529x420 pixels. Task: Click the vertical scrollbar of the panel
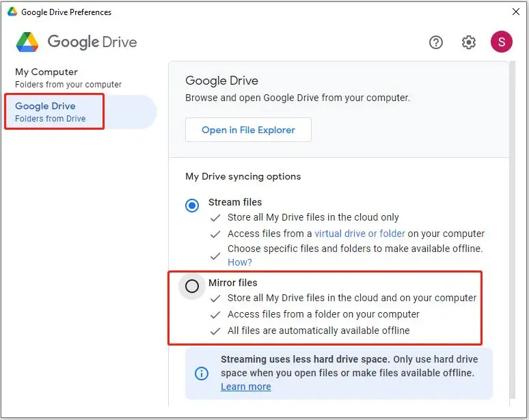click(x=513, y=229)
